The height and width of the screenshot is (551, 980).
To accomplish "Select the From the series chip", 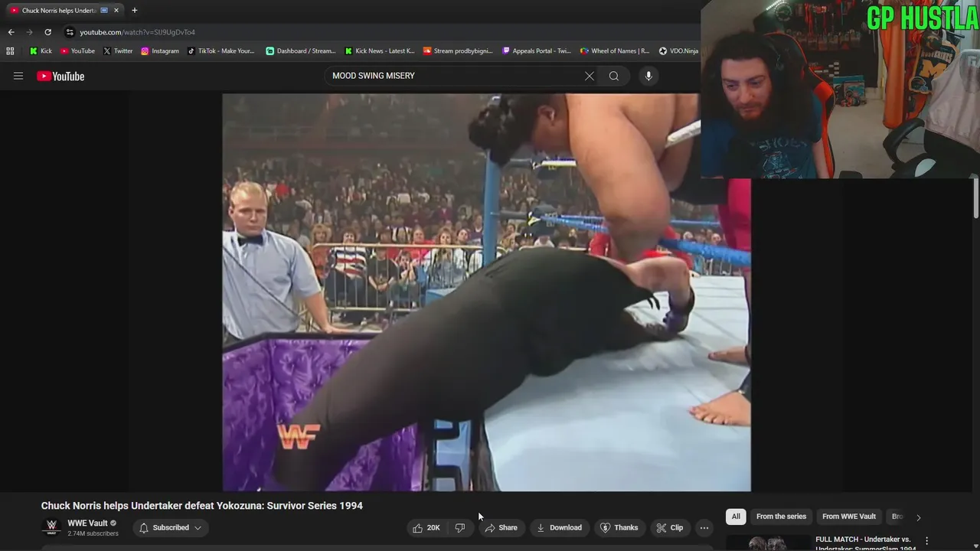I will (x=781, y=517).
